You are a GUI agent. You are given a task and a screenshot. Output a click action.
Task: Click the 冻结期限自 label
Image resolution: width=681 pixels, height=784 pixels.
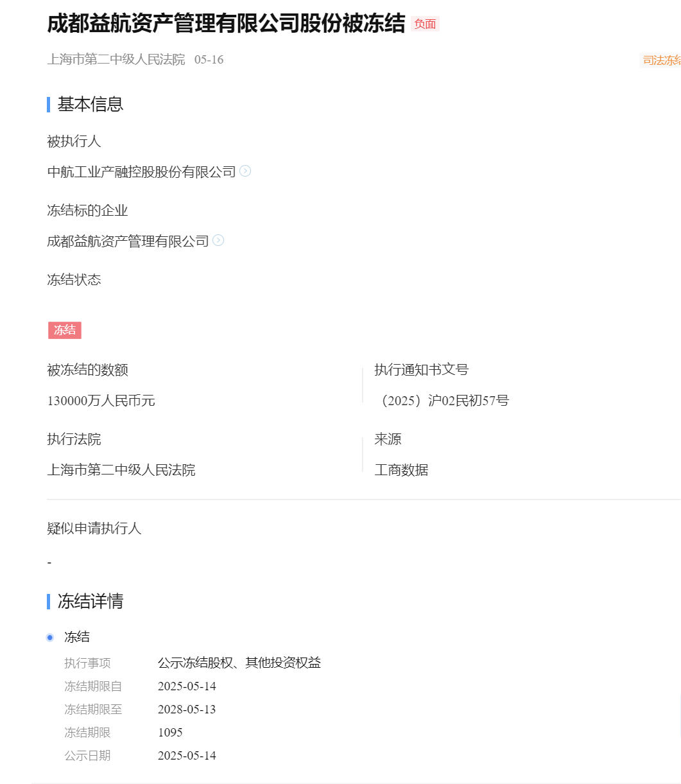(93, 686)
